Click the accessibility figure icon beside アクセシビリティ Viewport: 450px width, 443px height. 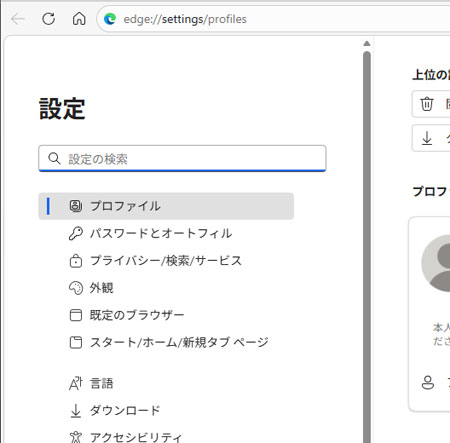click(x=76, y=437)
